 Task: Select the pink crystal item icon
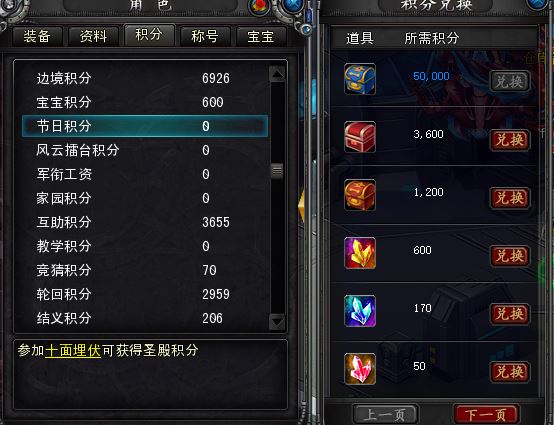tap(360, 369)
